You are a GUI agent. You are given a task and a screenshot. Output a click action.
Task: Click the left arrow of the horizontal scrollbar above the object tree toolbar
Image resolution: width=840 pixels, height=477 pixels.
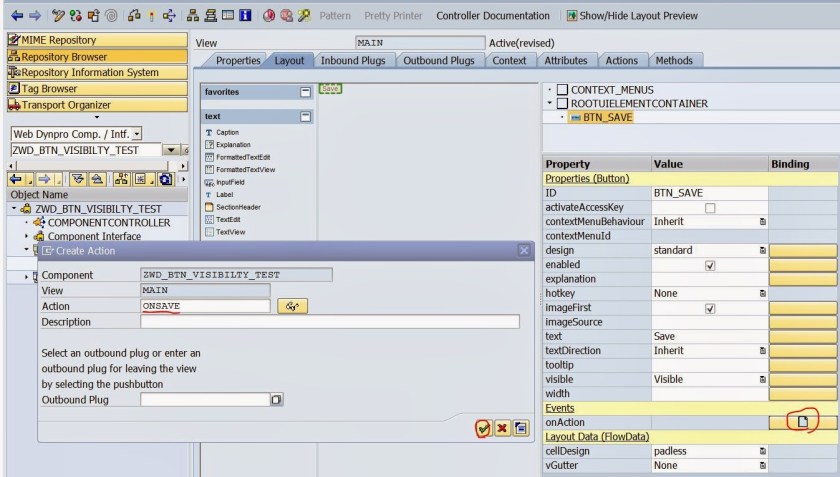(12, 166)
